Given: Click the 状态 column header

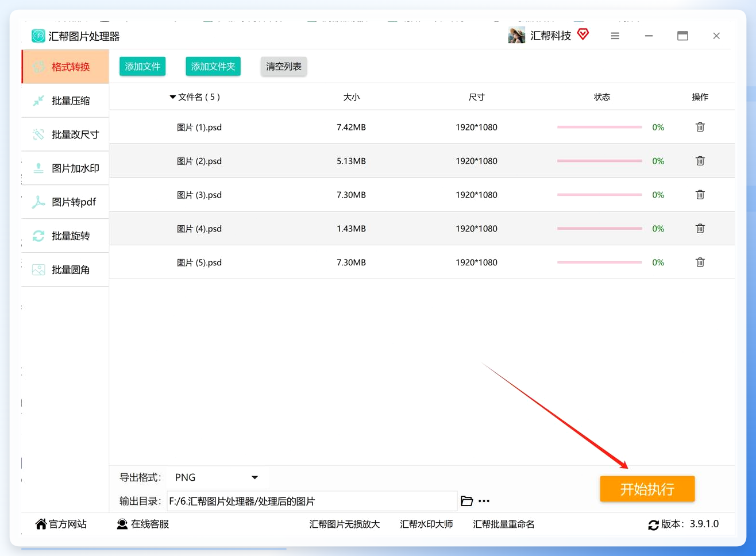Looking at the screenshot, I should click(602, 97).
